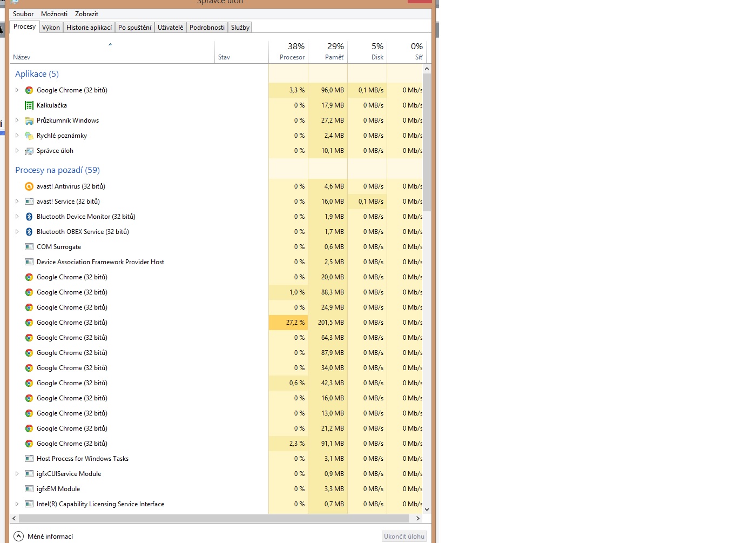Click the Intel(R) Capability Licensing Service icon

(29, 504)
